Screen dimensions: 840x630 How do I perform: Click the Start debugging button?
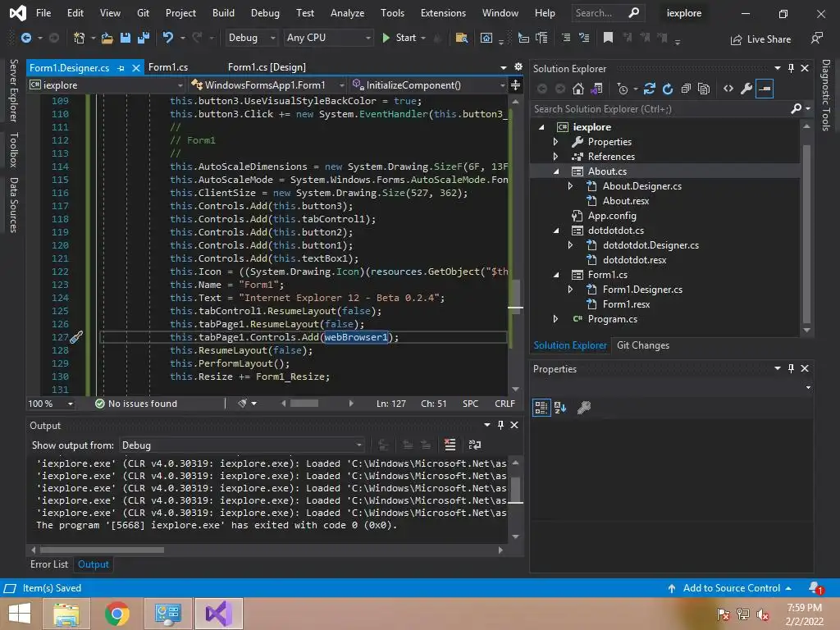pyautogui.click(x=399, y=38)
